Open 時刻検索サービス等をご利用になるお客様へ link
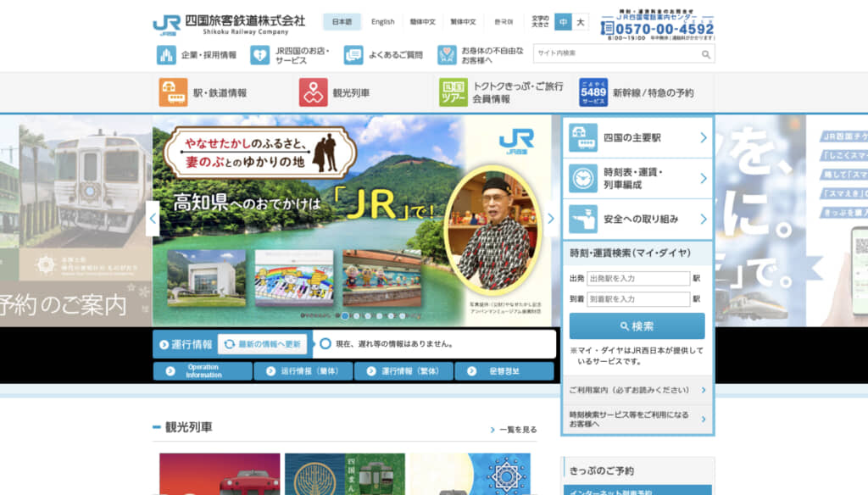The height and width of the screenshot is (495, 868). tap(637, 420)
